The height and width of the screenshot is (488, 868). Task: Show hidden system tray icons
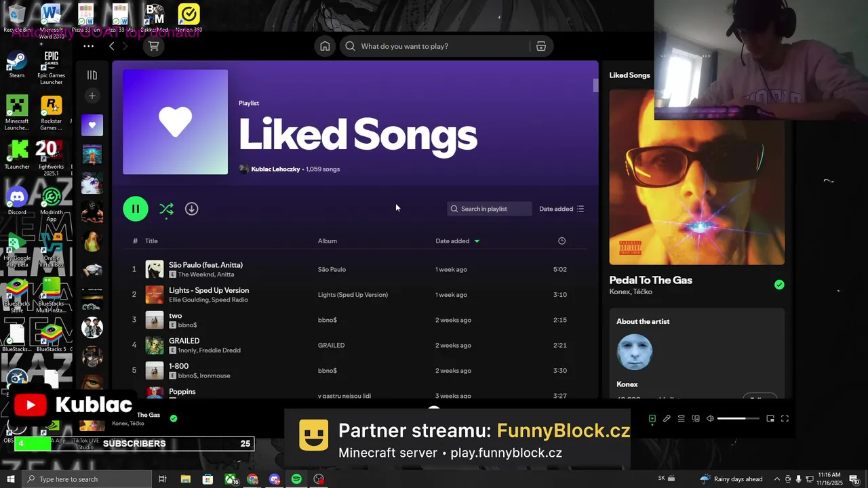pos(777,479)
